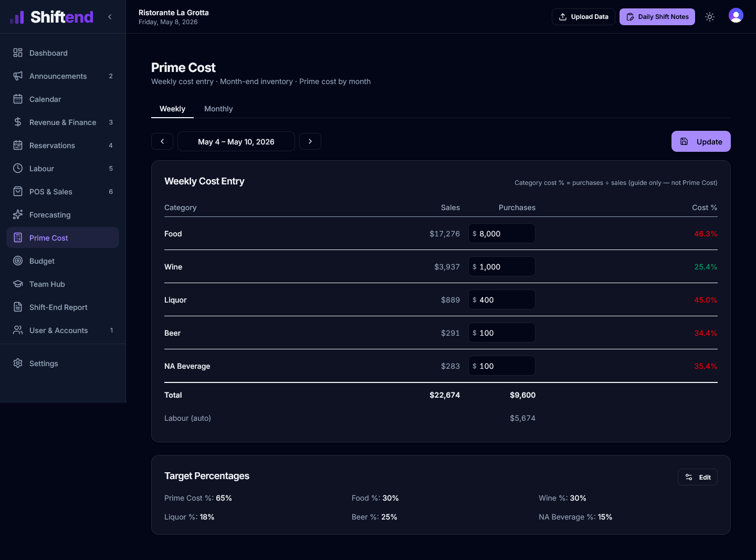
Task: Go to previous week arrow
Action: click(x=162, y=141)
